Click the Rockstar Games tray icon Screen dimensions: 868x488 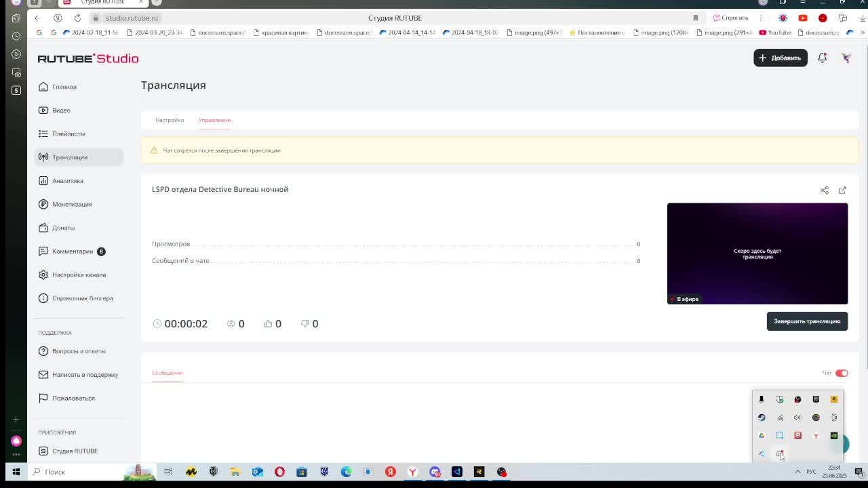834,399
